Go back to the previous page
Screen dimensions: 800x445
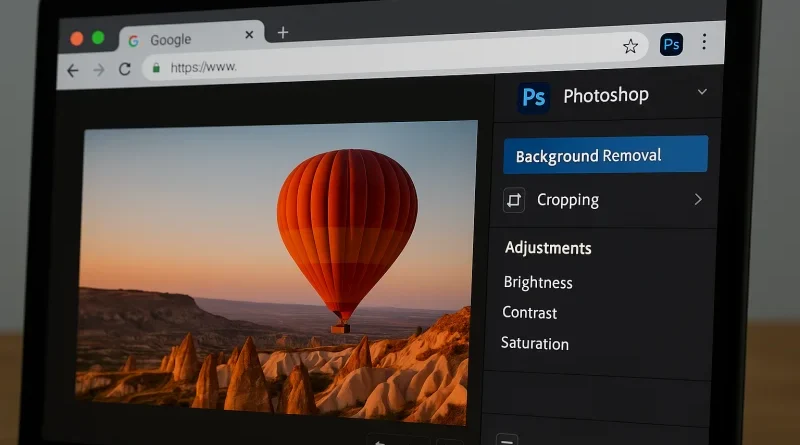pos(72,70)
